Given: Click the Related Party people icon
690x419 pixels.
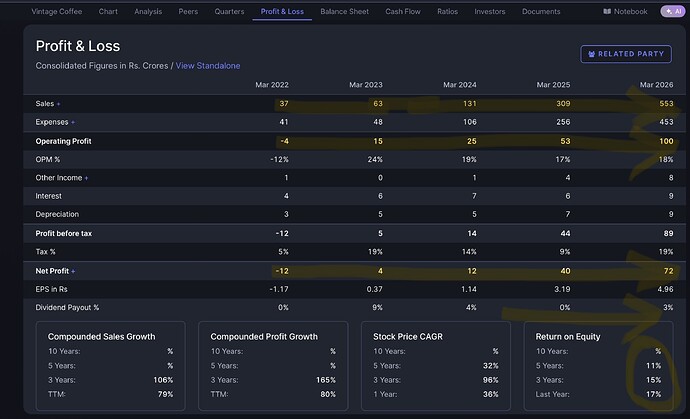Looking at the screenshot, I should point(591,54).
